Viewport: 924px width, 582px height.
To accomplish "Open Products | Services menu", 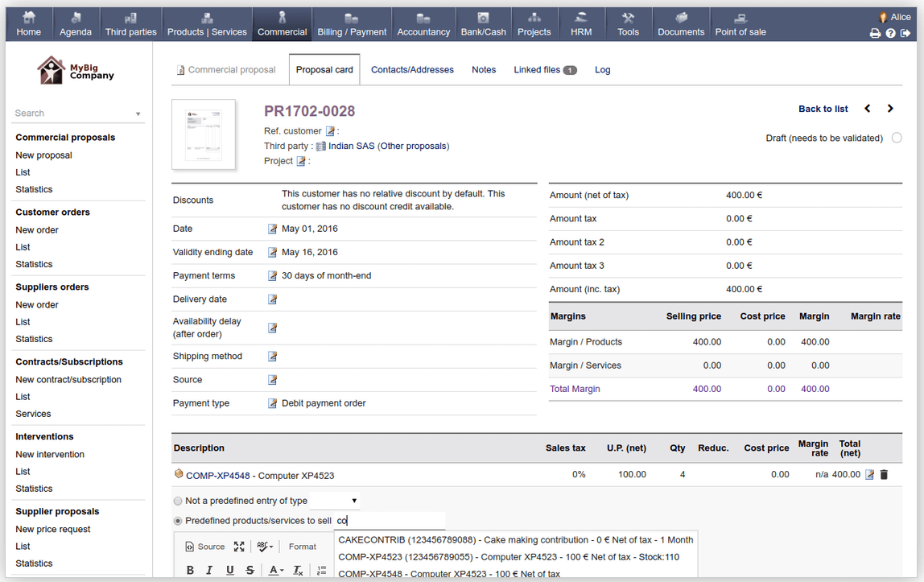I will 207,24.
